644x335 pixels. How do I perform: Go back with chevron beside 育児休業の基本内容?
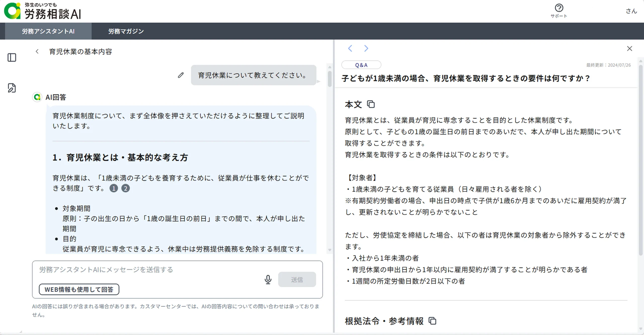[x=37, y=52]
